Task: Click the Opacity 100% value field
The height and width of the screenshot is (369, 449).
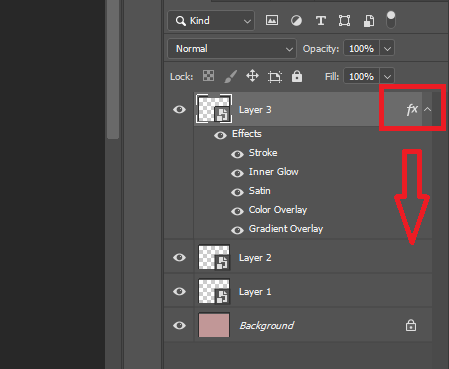Action: [x=361, y=49]
